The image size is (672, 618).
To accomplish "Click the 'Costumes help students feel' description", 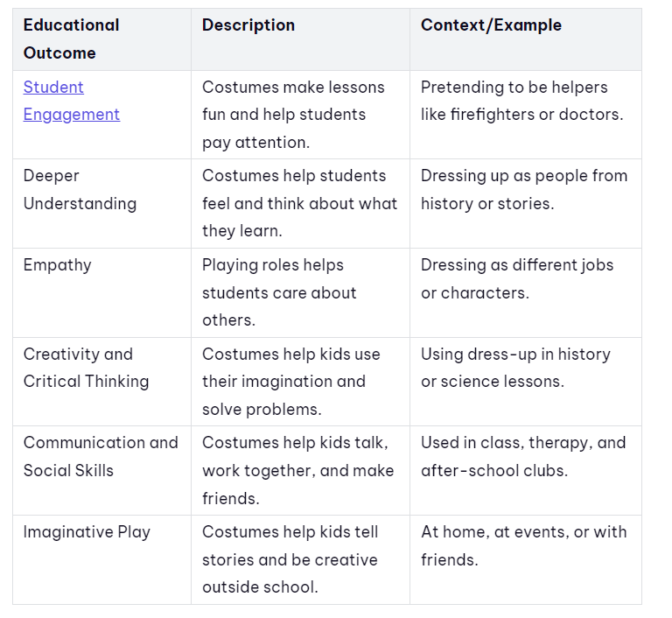I will (300, 204).
